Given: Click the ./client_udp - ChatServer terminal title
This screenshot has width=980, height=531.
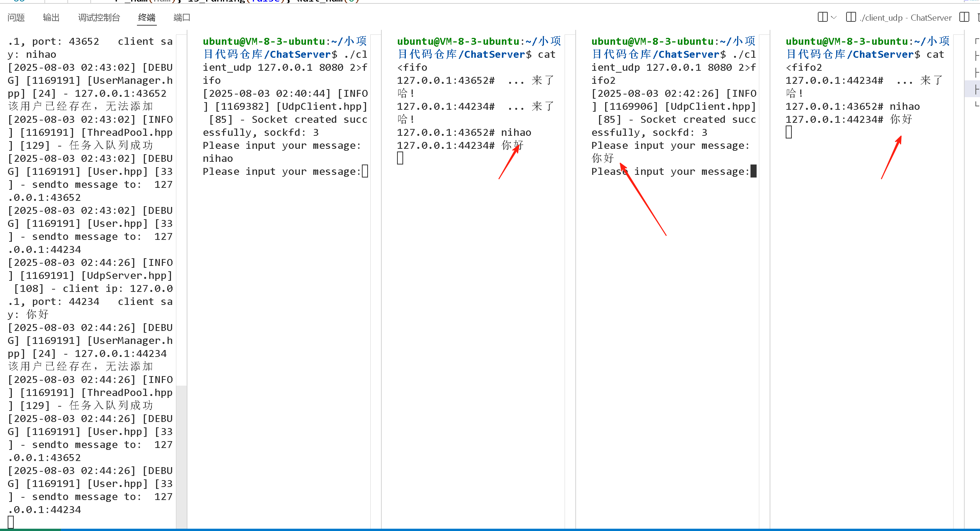Looking at the screenshot, I should click(x=905, y=18).
